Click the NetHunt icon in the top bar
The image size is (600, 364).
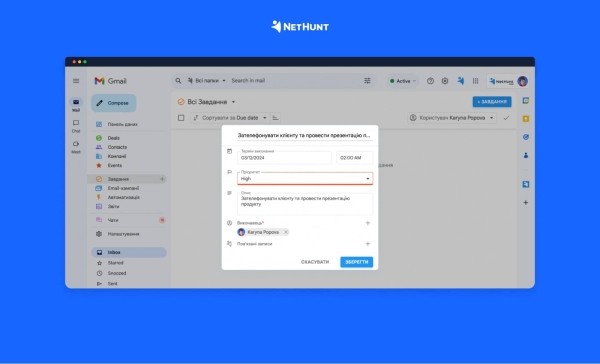click(461, 80)
